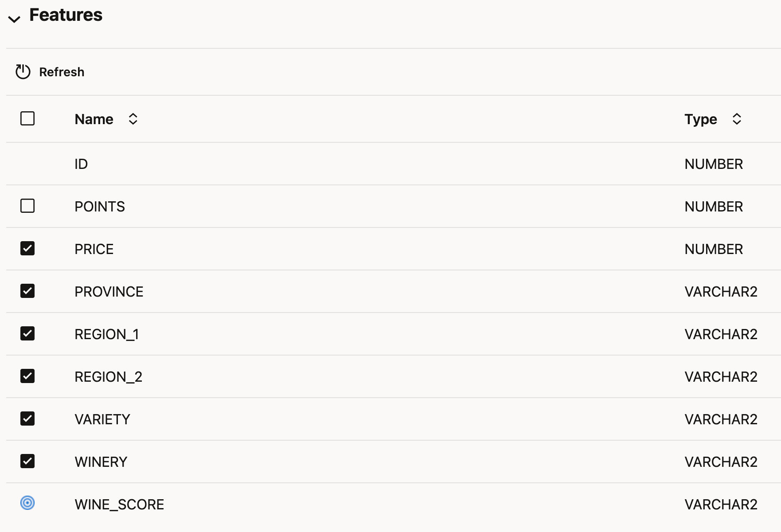Select the Features heading
The width and height of the screenshot is (781, 532).
(65, 15)
